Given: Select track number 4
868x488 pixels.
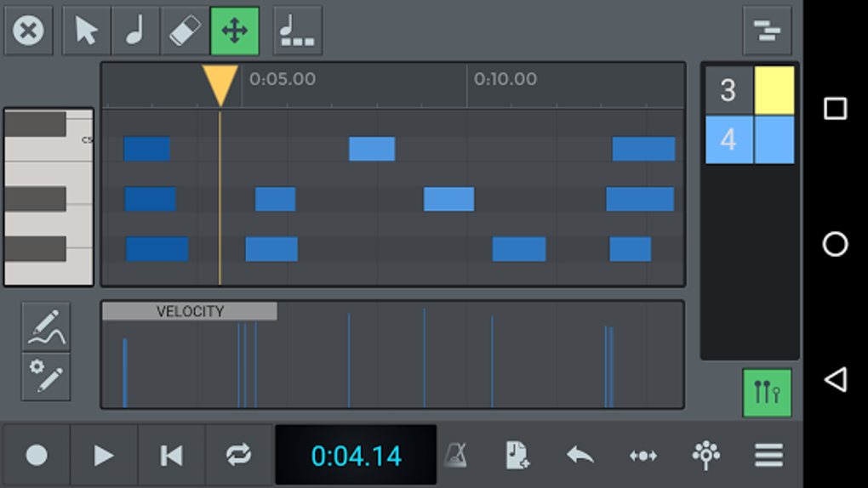Looking at the screenshot, I should pyautogui.click(x=728, y=139).
